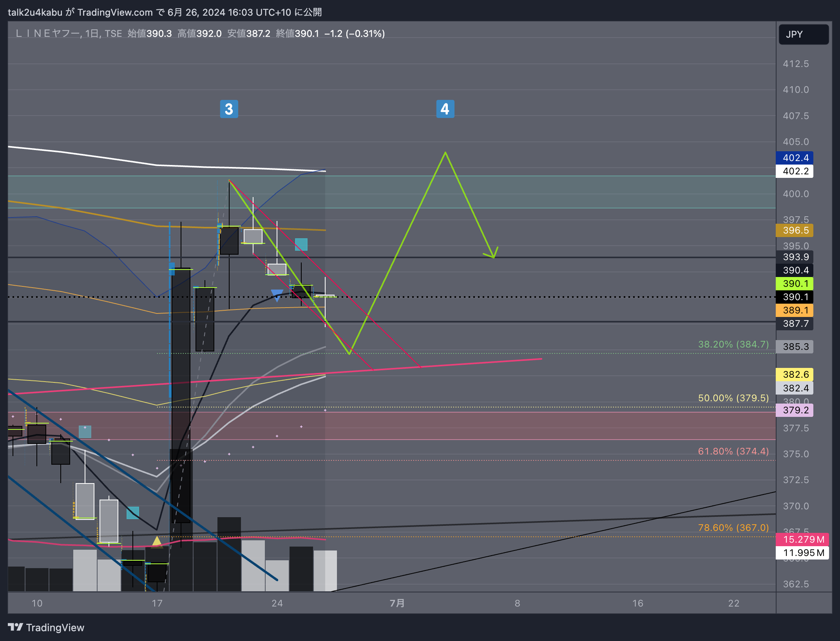The width and height of the screenshot is (840, 641).
Task: Click the 7月 date axis label
Action: click(397, 603)
